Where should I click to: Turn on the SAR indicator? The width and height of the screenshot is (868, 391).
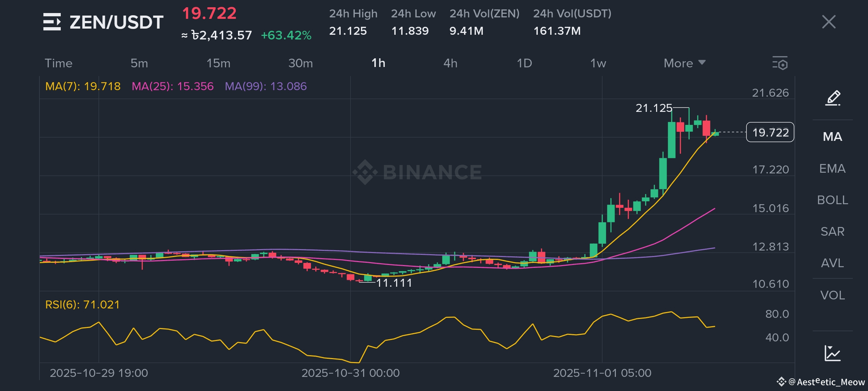[x=832, y=231]
